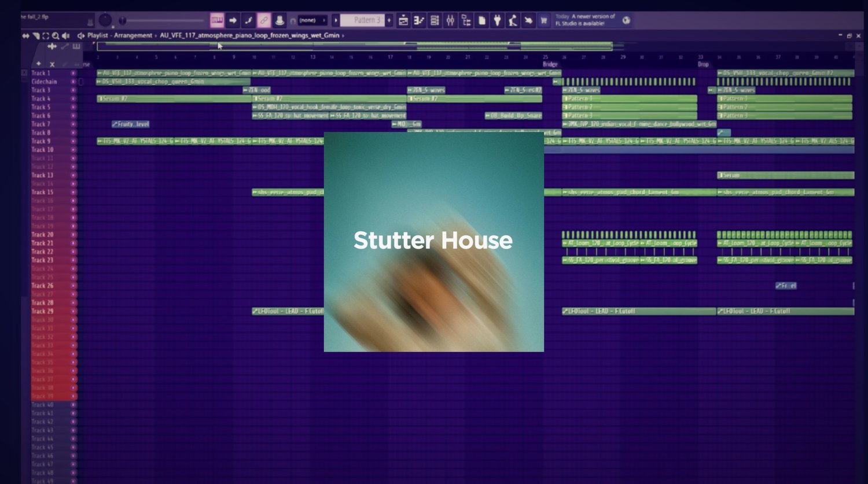The height and width of the screenshot is (484, 868).
Task: Click the right-arrow step edit icon
Action: [233, 20]
